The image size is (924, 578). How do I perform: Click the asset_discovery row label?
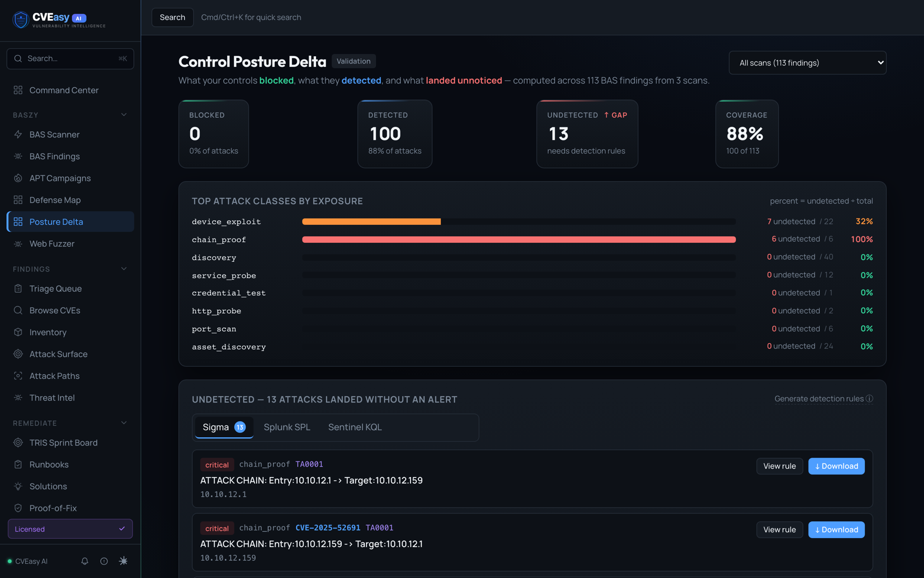[x=229, y=347]
